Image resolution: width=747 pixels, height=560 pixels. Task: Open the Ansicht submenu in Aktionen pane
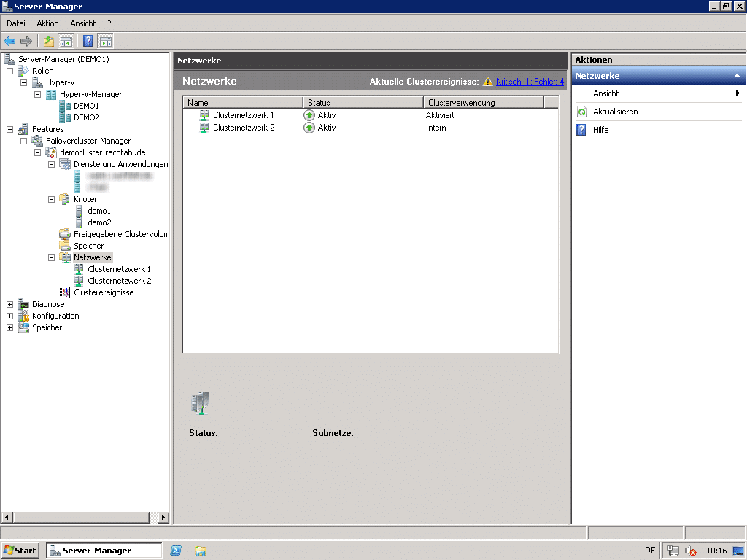coord(658,93)
